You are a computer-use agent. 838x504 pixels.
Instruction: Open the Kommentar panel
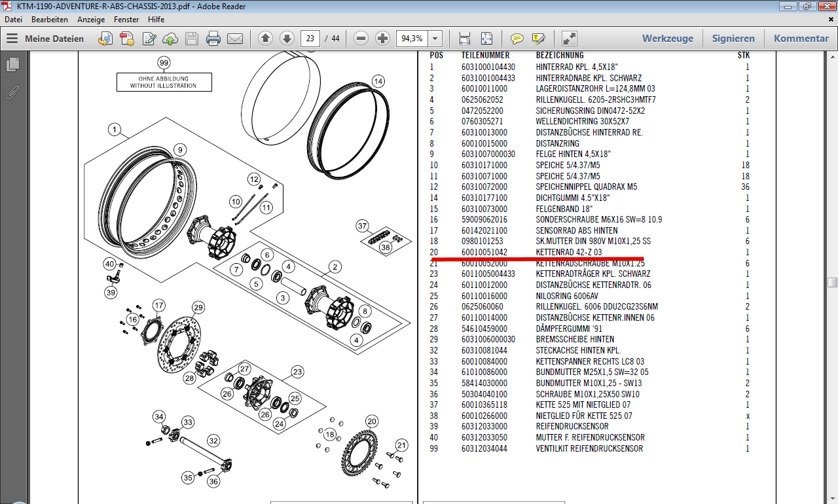coord(801,39)
